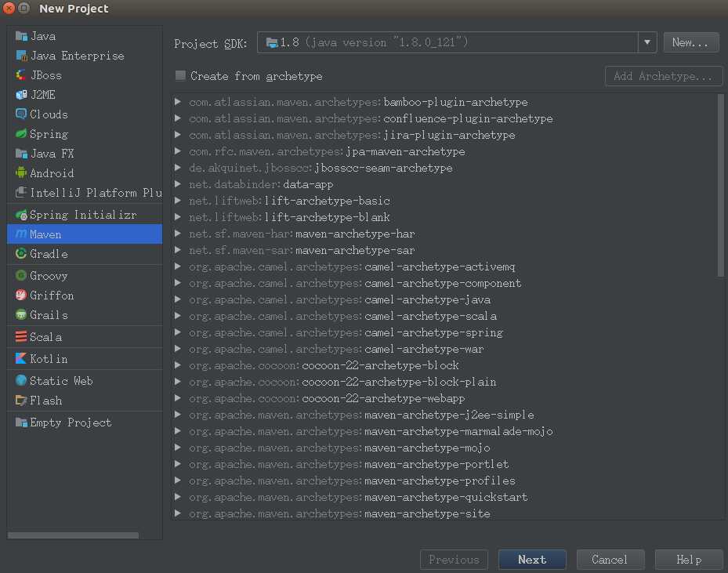The width and height of the screenshot is (728, 573).
Task: Select the Kotlin category label
Action: click(49, 359)
